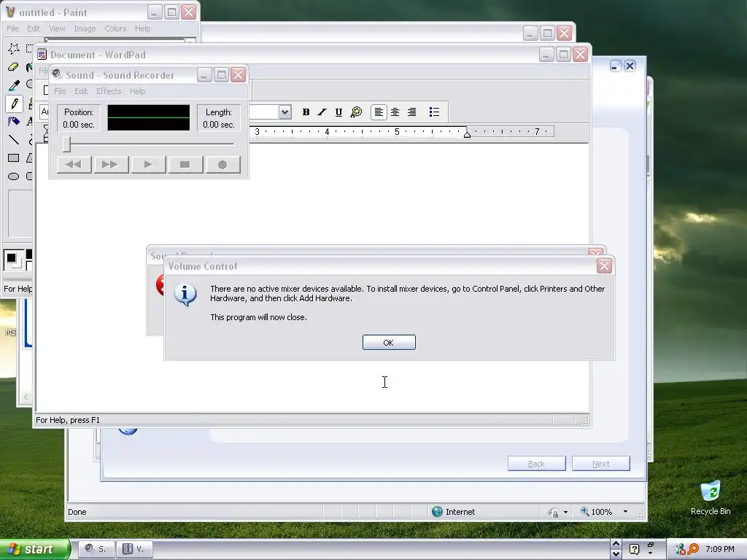Open the privacy icon dropdown in browser status bar
The width and height of the screenshot is (747, 560).
[x=565, y=513]
